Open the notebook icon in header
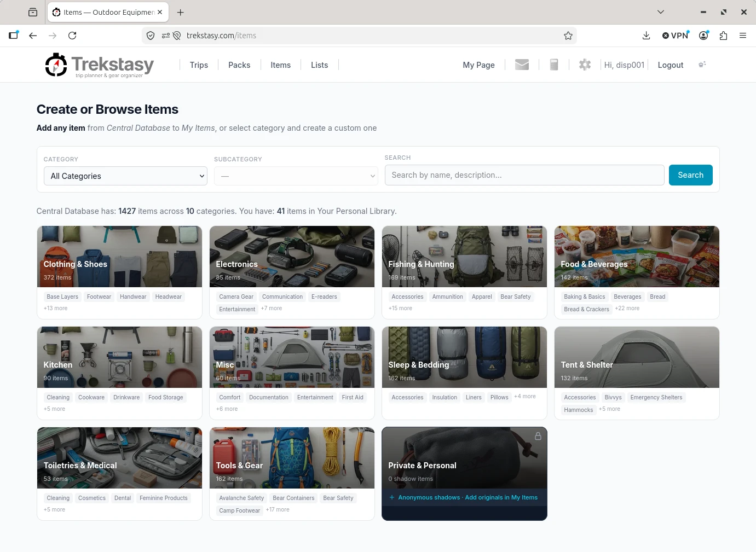This screenshot has height=552, width=756. pyautogui.click(x=553, y=65)
